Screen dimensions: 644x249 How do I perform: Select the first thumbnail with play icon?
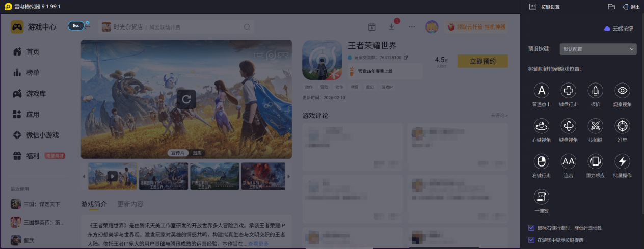[x=112, y=176]
